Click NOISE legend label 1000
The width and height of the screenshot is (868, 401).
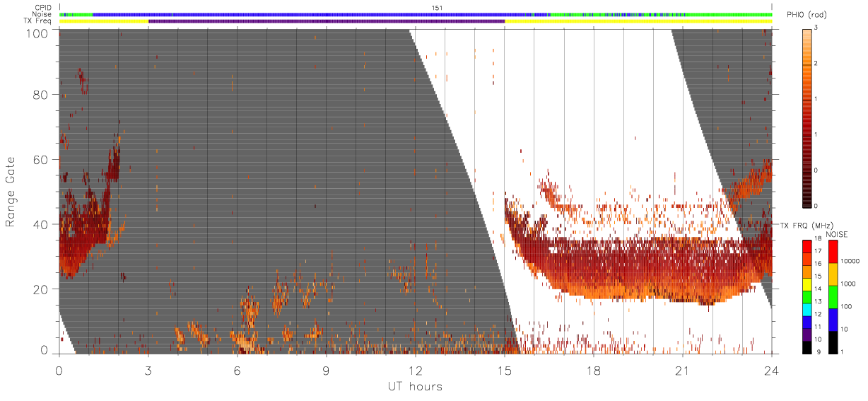pyautogui.click(x=848, y=284)
